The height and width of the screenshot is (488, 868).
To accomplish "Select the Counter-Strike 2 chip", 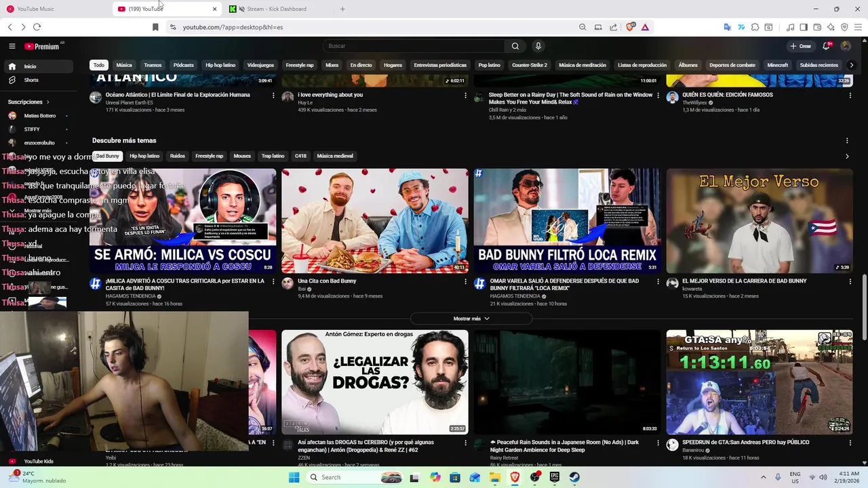I will [530, 65].
